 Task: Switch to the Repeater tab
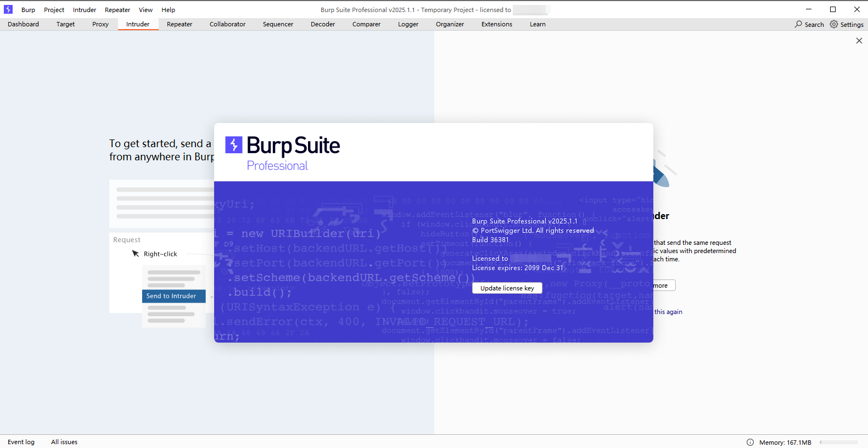point(180,24)
